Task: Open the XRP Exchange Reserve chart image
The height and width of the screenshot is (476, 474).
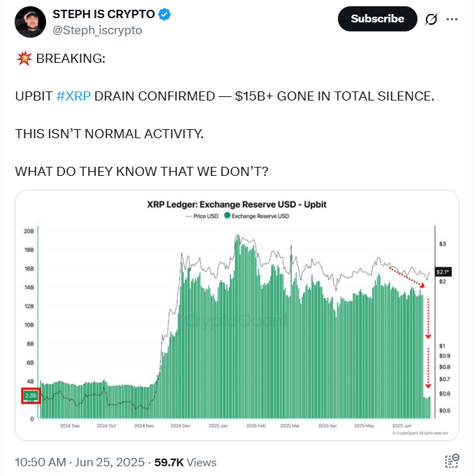Action: (x=237, y=315)
